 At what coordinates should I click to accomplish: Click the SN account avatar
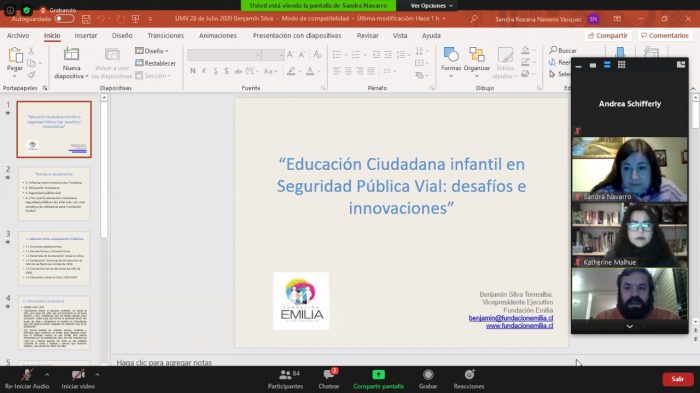click(x=593, y=19)
